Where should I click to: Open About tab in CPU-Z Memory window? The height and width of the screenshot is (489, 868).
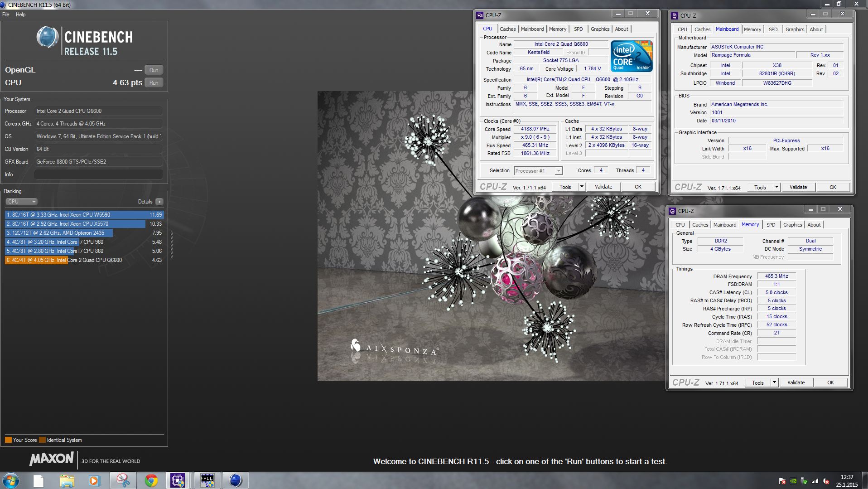pos(814,225)
